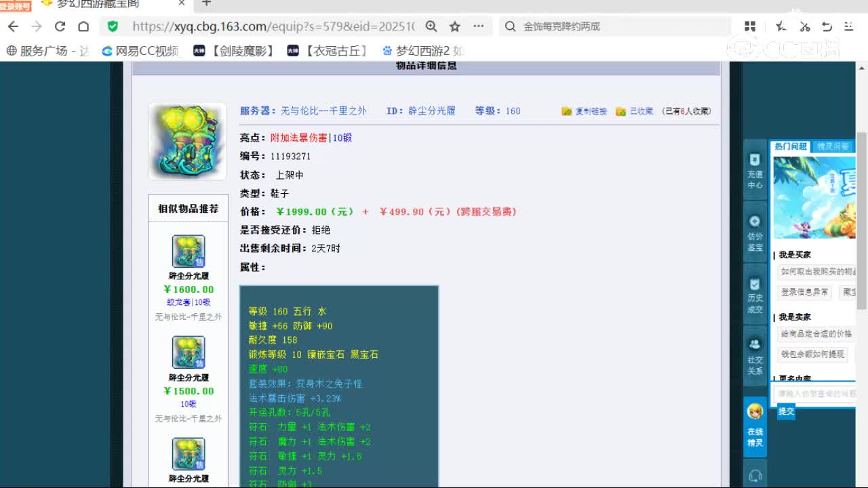Click the undo arrow toolbar icon
This screenshot has width=868, height=488.
point(827,26)
